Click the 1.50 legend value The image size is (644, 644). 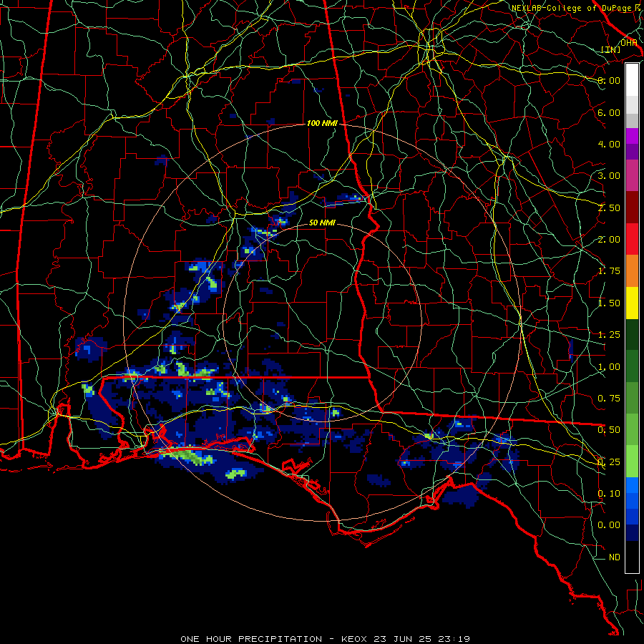coord(609,303)
